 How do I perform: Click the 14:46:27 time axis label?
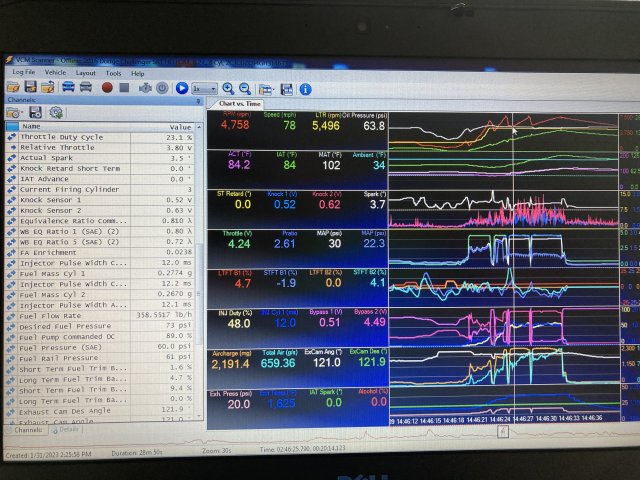(x=523, y=419)
